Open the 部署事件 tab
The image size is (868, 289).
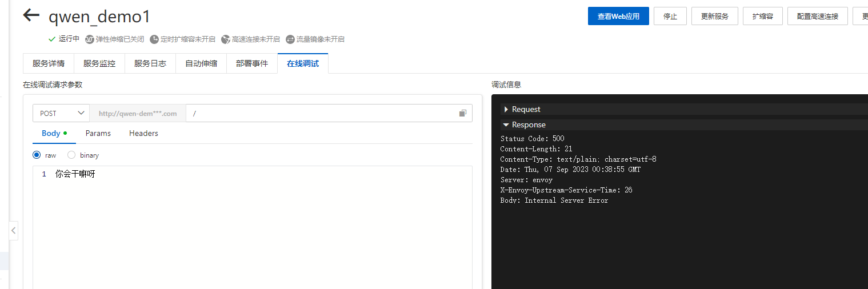click(252, 63)
